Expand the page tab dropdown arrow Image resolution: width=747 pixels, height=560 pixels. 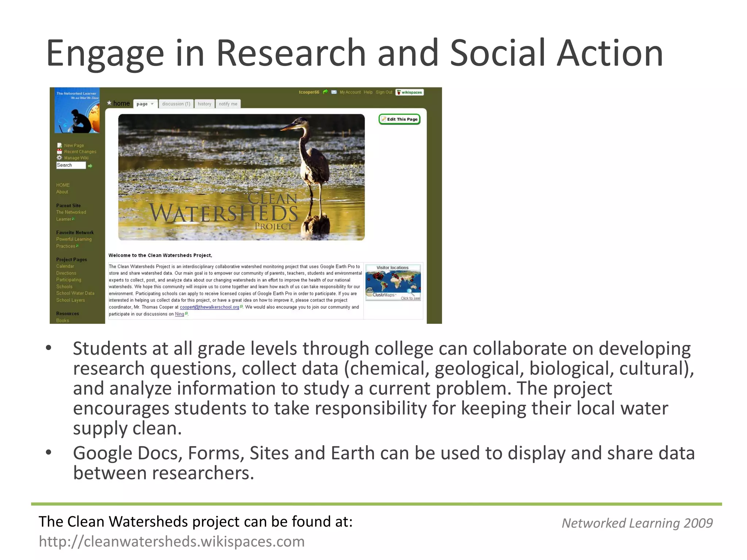pos(152,104)
